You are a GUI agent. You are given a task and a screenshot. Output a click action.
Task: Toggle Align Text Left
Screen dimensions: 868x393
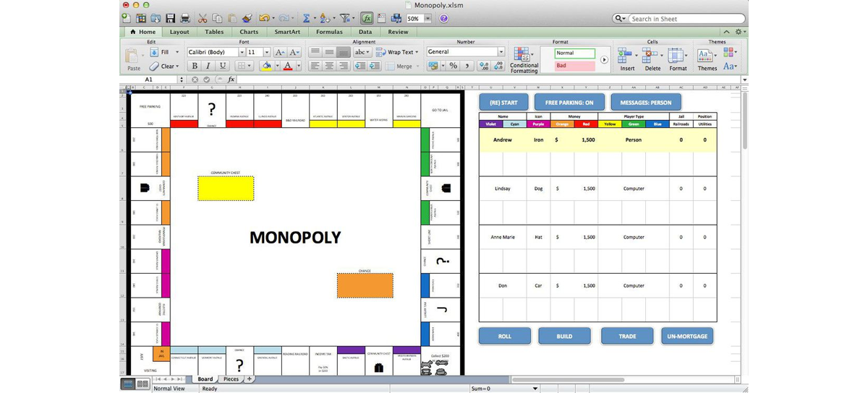click(x=315, y=66)
